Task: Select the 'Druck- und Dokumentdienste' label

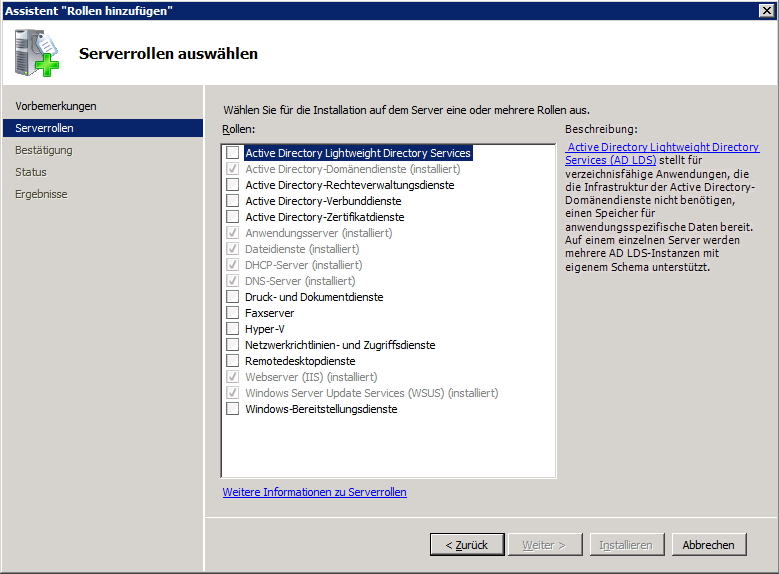Action: (x=314, y=297)
